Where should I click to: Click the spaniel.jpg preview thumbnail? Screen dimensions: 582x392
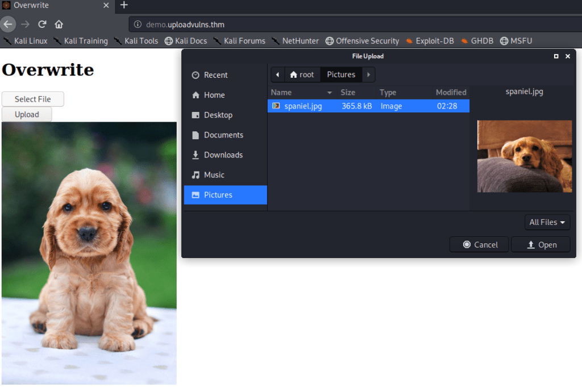pyautogui.click(x=524, y=156)
